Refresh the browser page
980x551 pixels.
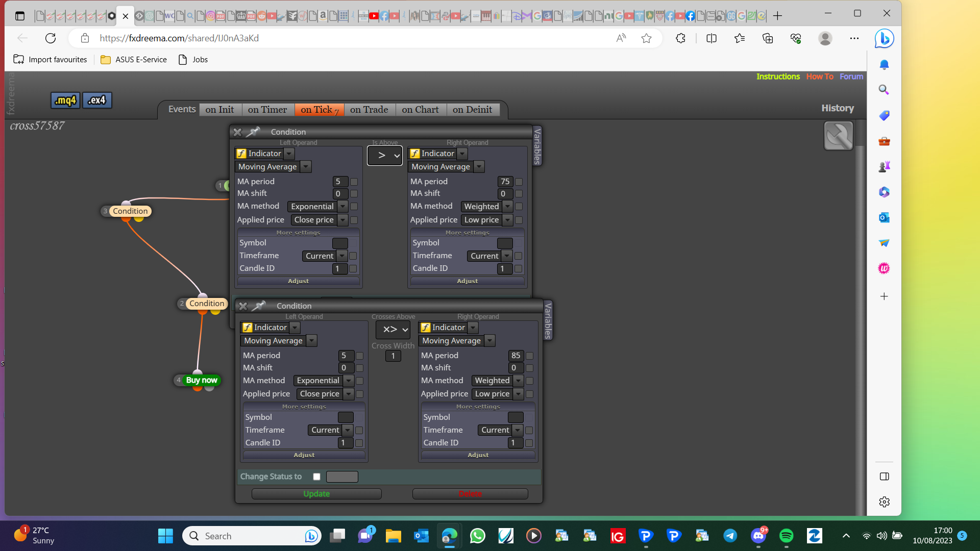[50, 38]
